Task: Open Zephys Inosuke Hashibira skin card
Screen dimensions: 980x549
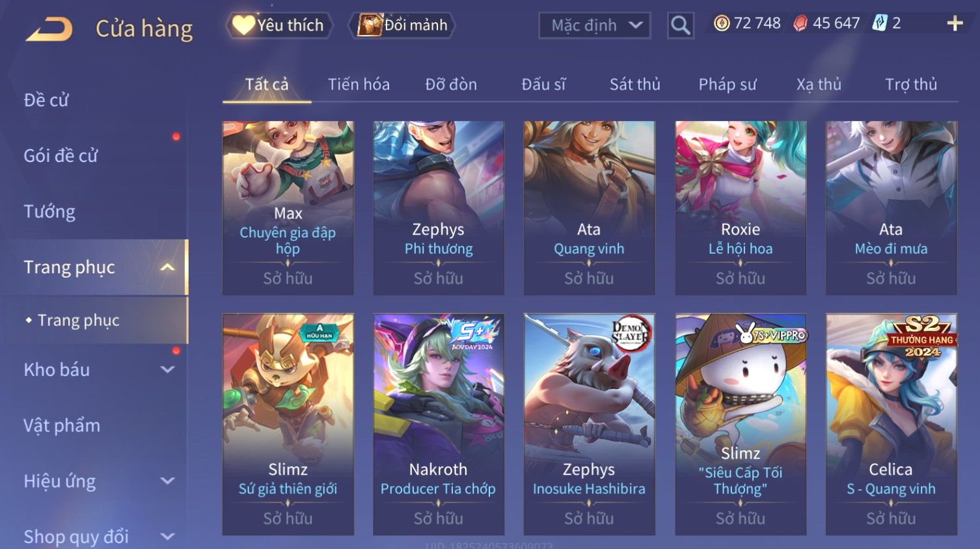Action: [589, 424]
